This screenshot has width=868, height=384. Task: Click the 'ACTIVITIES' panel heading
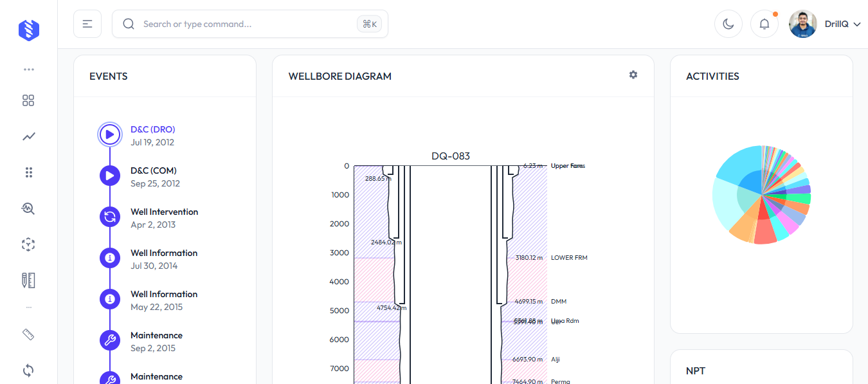(x=712, y=76)
